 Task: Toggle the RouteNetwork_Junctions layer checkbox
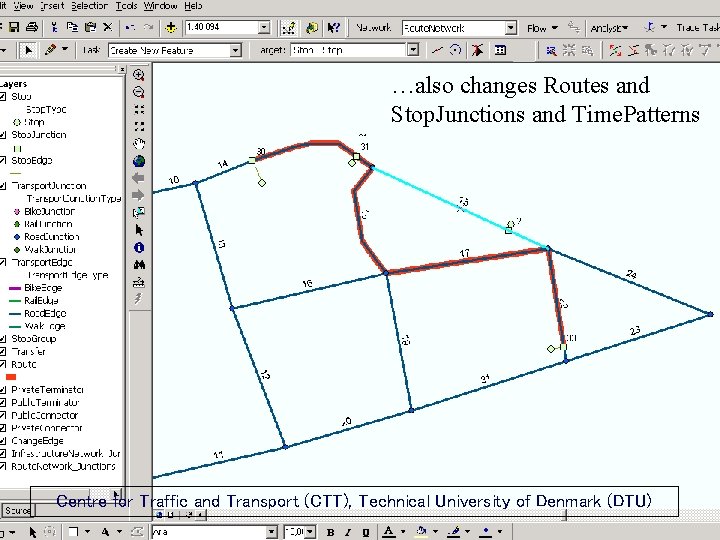pos(2,467)
